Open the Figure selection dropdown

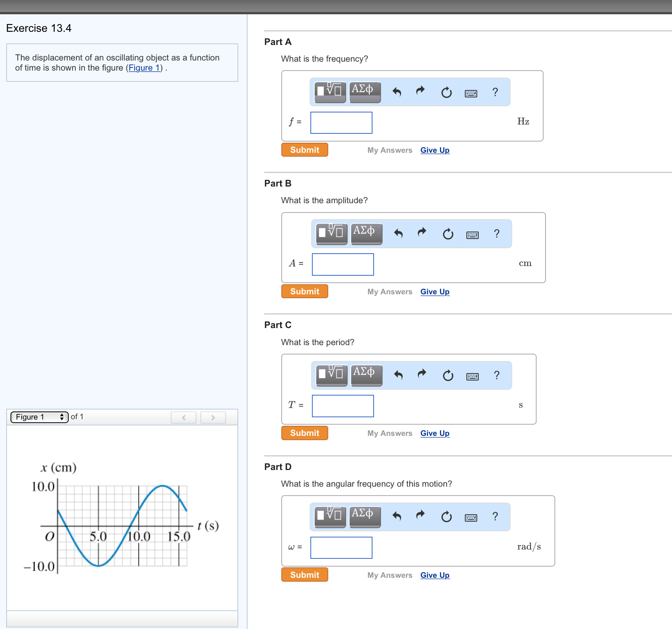point(38,417)
